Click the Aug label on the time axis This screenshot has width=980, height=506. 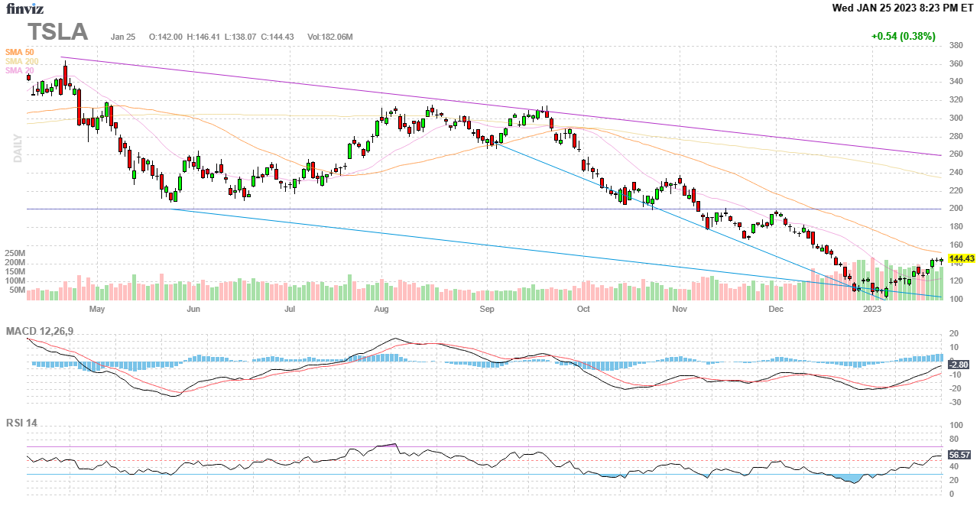(381, 310)
